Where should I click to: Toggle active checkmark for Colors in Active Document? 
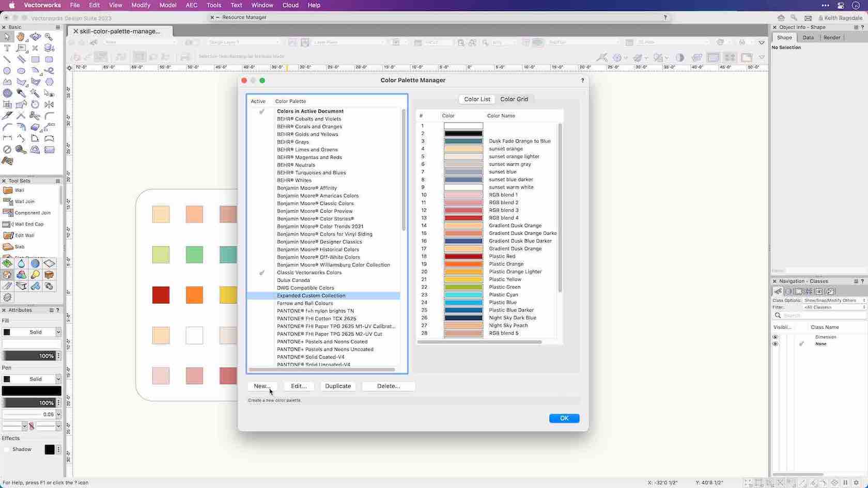(262, 111)
